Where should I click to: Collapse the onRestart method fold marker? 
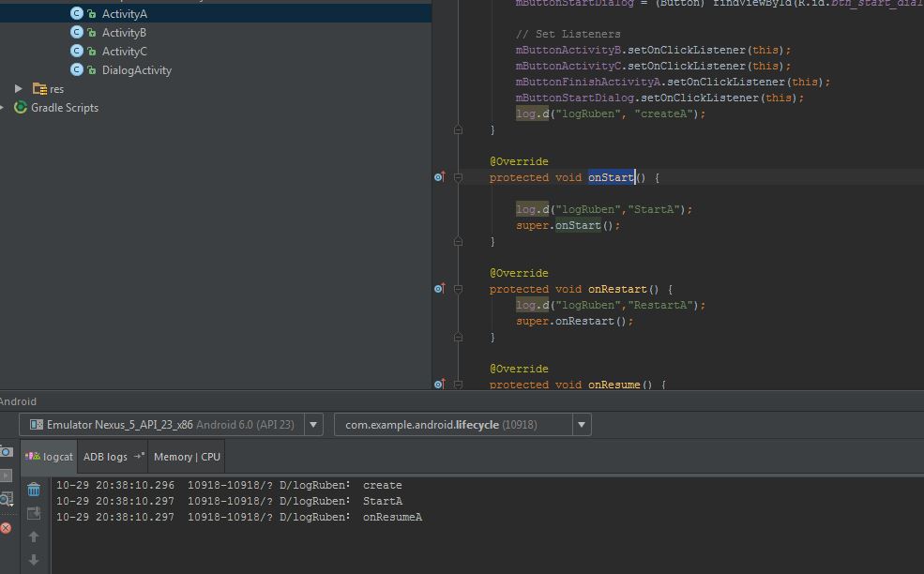tap(458, 289)
